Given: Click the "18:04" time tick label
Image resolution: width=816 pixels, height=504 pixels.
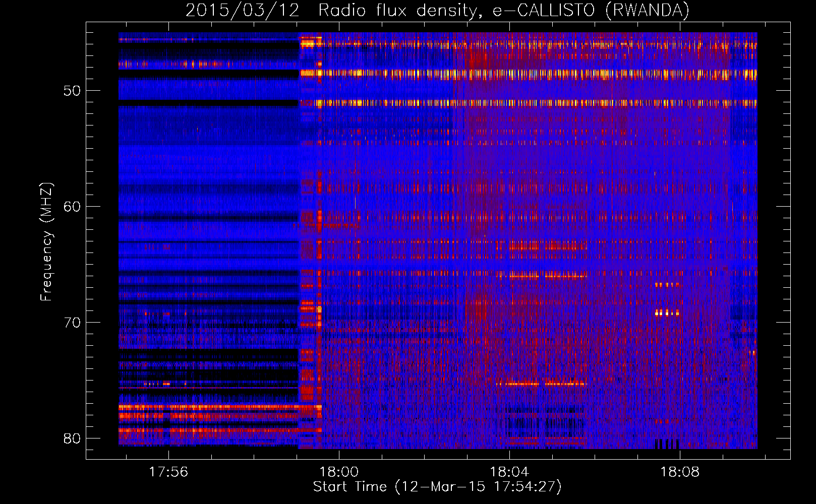Looking at the screenshot, I should pos(509,472).
